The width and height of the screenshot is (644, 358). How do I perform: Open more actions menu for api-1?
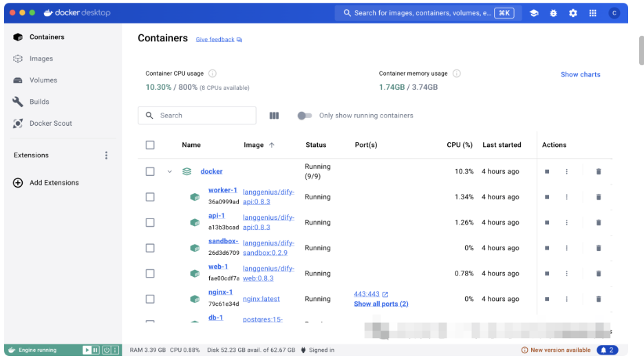[x=566, y=222]
